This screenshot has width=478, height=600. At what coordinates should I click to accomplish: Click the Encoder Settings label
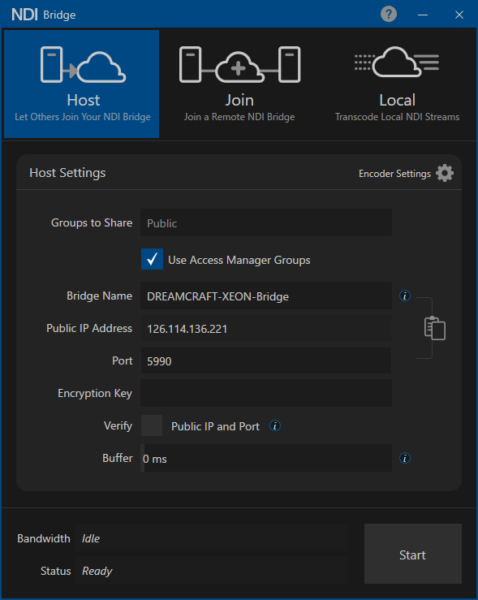coord(395,174)
